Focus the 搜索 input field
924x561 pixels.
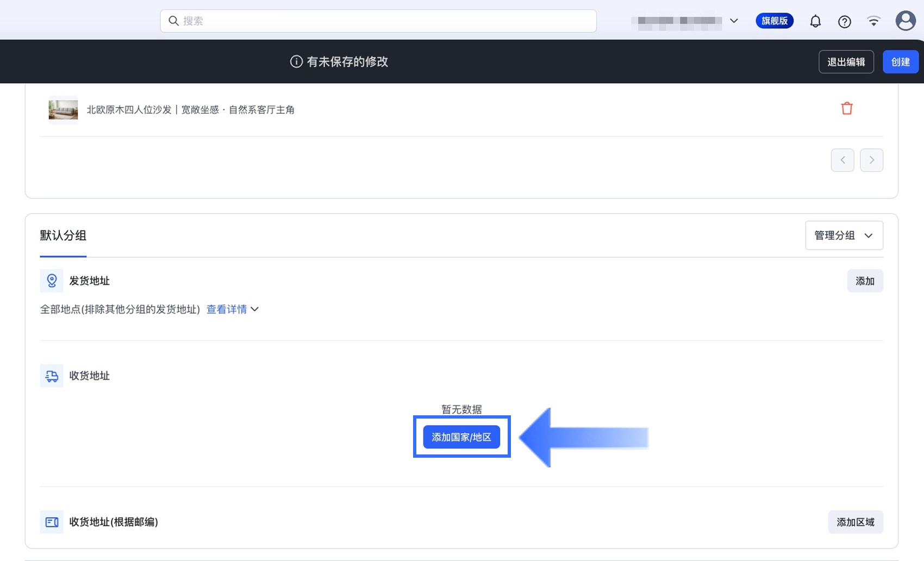(378, 21)
